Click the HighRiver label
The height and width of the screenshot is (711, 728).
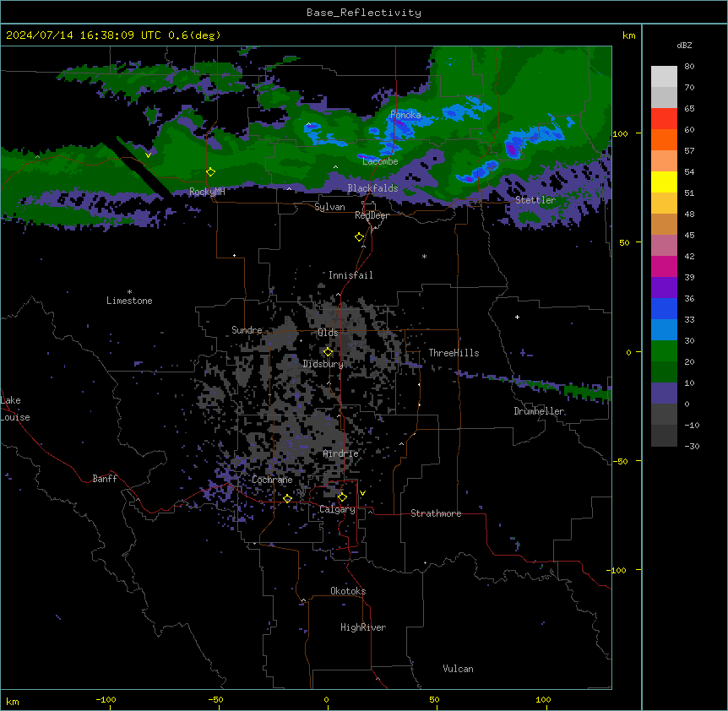363,627
